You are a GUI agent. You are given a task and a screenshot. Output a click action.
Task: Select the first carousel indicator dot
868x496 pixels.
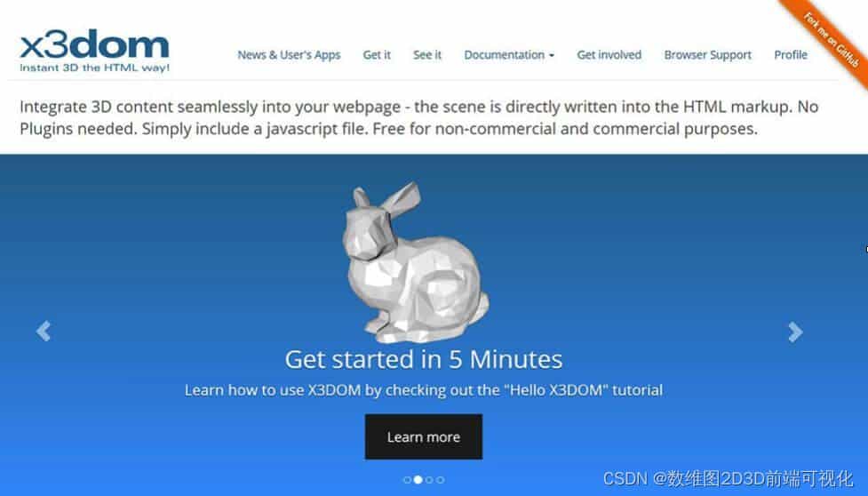pos(408,480)
